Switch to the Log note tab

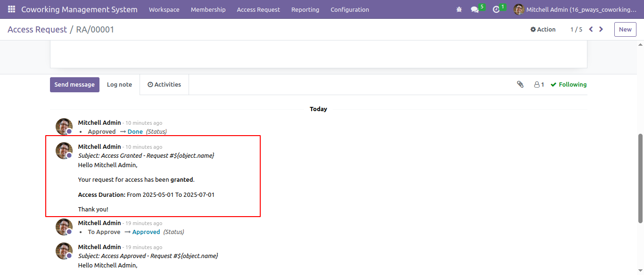(119, 85)
